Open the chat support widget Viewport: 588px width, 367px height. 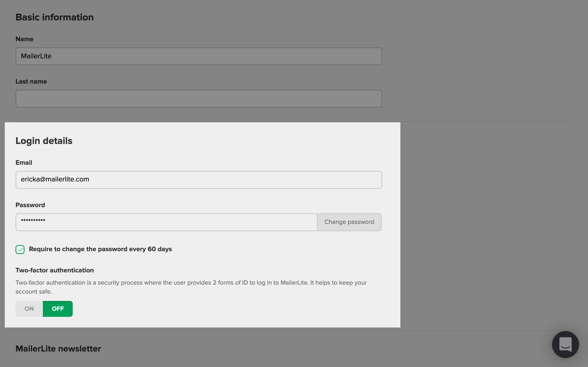[565, 344]
